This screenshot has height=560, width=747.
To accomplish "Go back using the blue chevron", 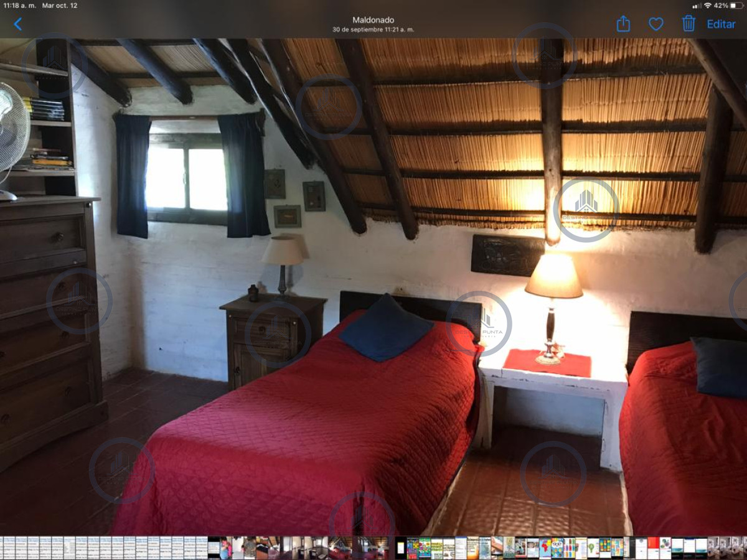I will [x=17, y=24].
